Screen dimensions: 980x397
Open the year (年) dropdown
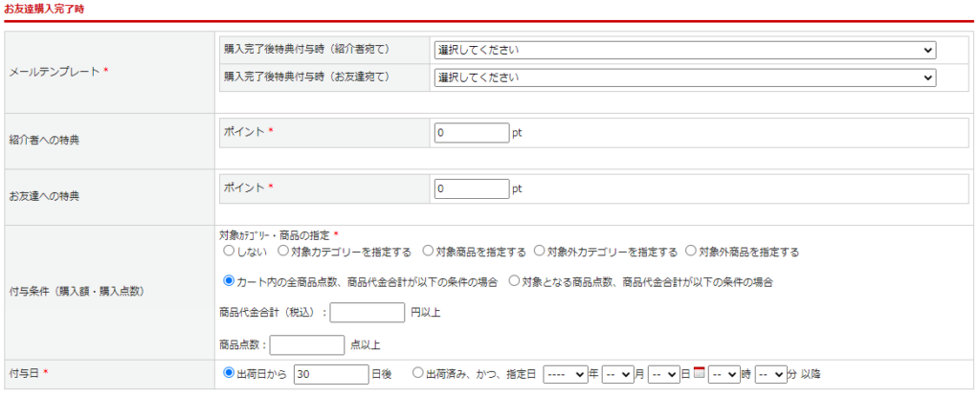click(x=565, y=374)
